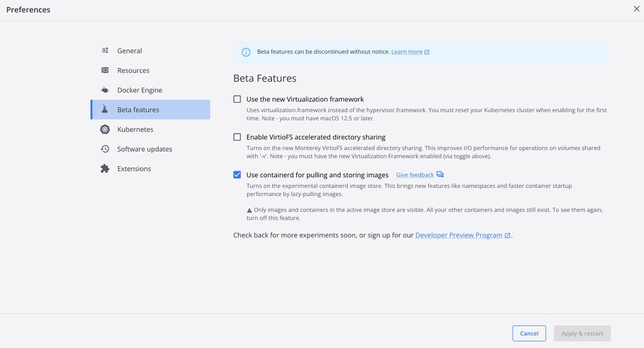Screen dimensions: 644x348
Task: Close the Preferences window
Action: point(636,9)
